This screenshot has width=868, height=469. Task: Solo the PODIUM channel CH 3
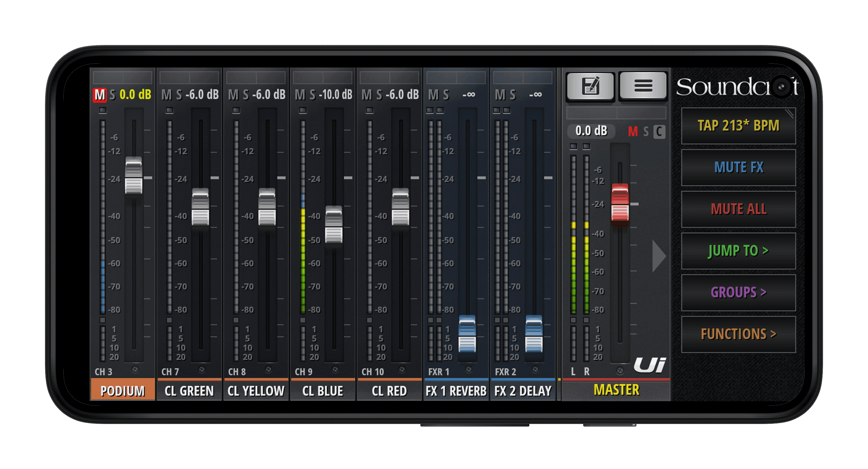pos(112,95)
